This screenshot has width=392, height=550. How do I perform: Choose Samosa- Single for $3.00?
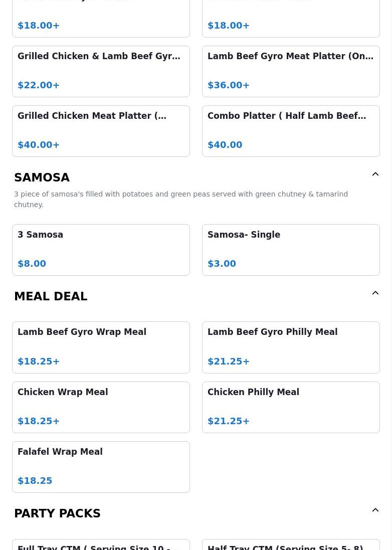(x=291, y=250)
